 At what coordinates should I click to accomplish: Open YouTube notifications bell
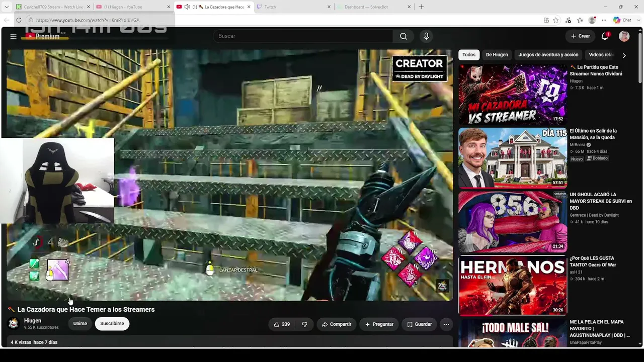(605, 36)
